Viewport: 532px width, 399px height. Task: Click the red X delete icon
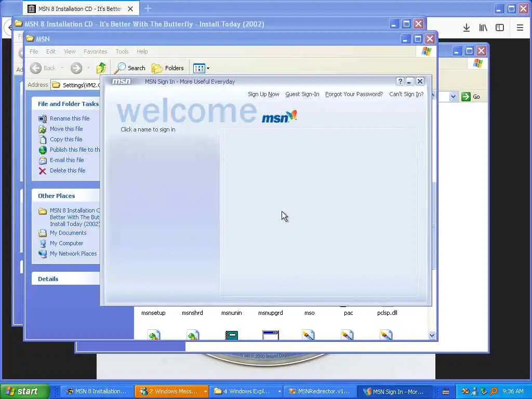pyautogui.click(x=43, y=170)
